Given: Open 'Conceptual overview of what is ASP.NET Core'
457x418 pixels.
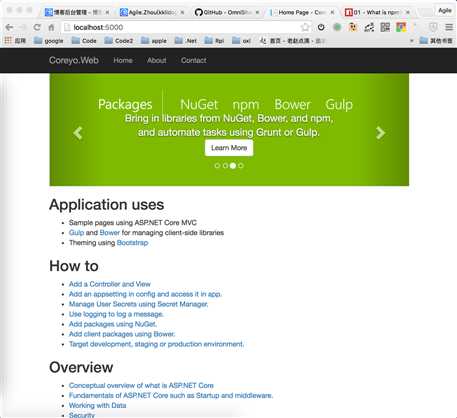Looking at the screenshot, I should coord(141,385).
